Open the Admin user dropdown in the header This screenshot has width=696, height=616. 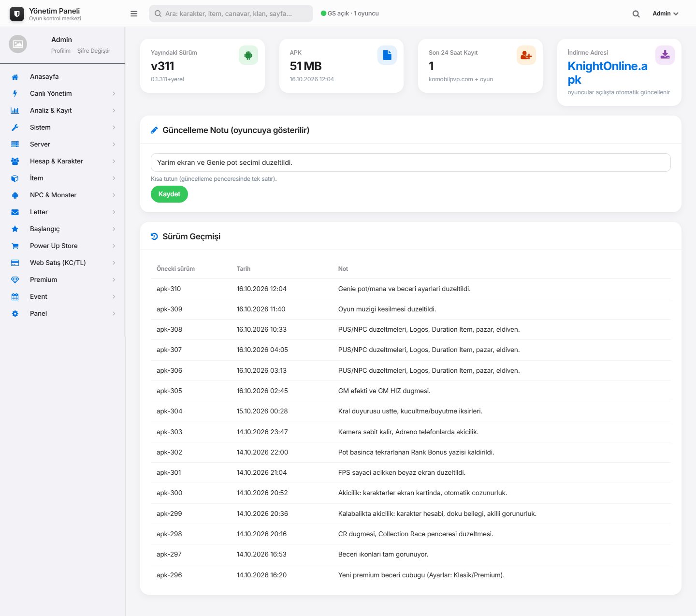(x=666, y=14)
